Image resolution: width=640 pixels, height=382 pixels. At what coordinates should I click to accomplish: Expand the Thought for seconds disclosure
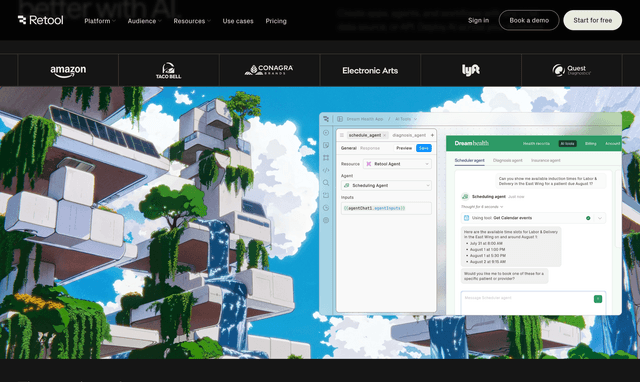point(482,207)
